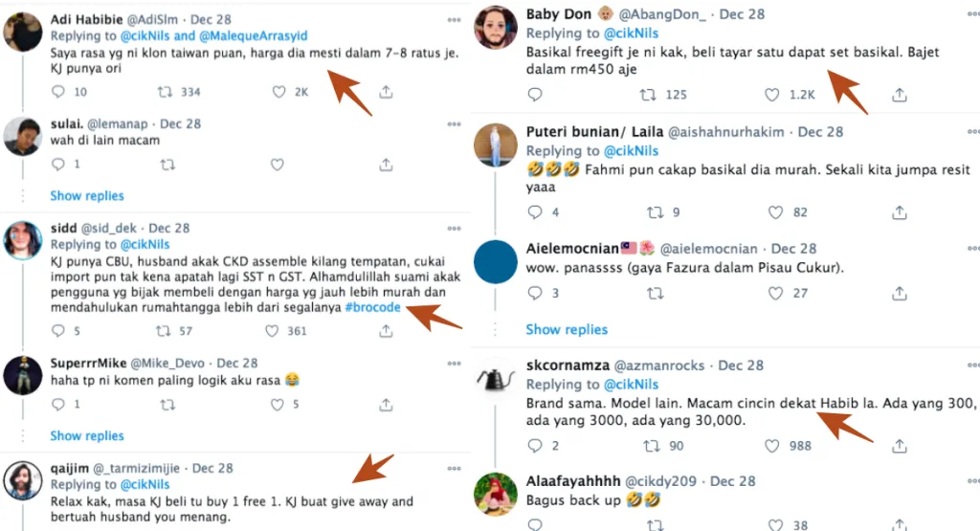The height and width of the screenshot is (531, 980).
Task: Share Adi Habibie's tweet
Action: pyautogui.click(x=386, y=92)
